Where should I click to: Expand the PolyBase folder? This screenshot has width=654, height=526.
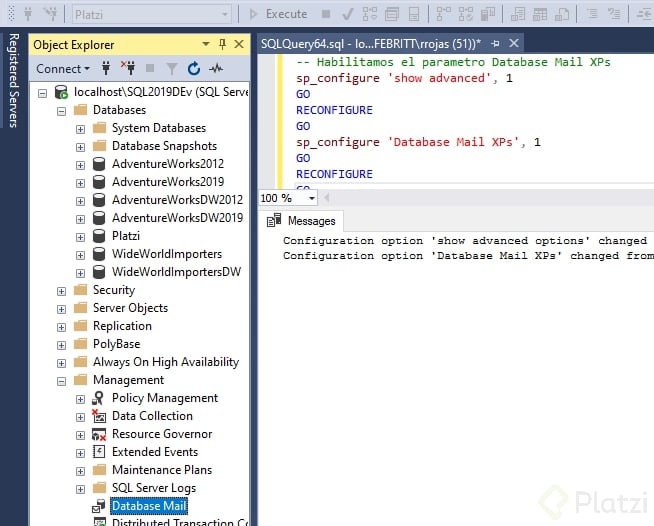61,345
